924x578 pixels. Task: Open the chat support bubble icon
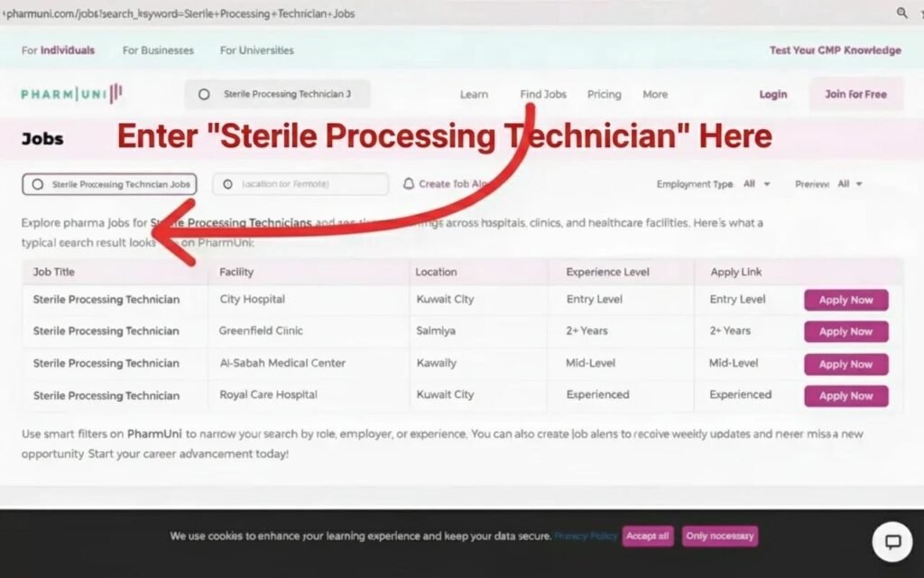(x=892, y=542)
